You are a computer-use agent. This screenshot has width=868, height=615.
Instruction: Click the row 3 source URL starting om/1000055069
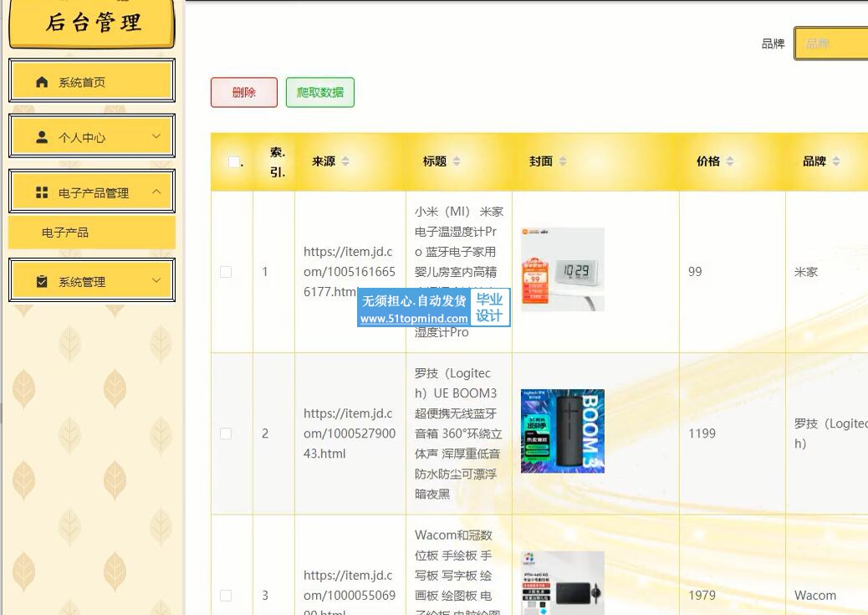pyautogui.click(x=350, y=594)
